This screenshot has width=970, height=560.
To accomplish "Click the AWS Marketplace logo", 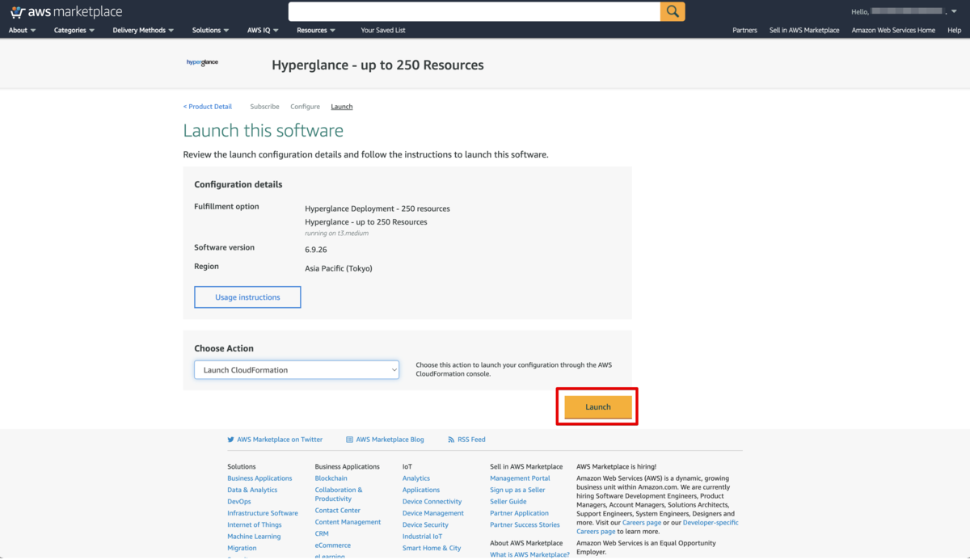I will tap(66, 11).
